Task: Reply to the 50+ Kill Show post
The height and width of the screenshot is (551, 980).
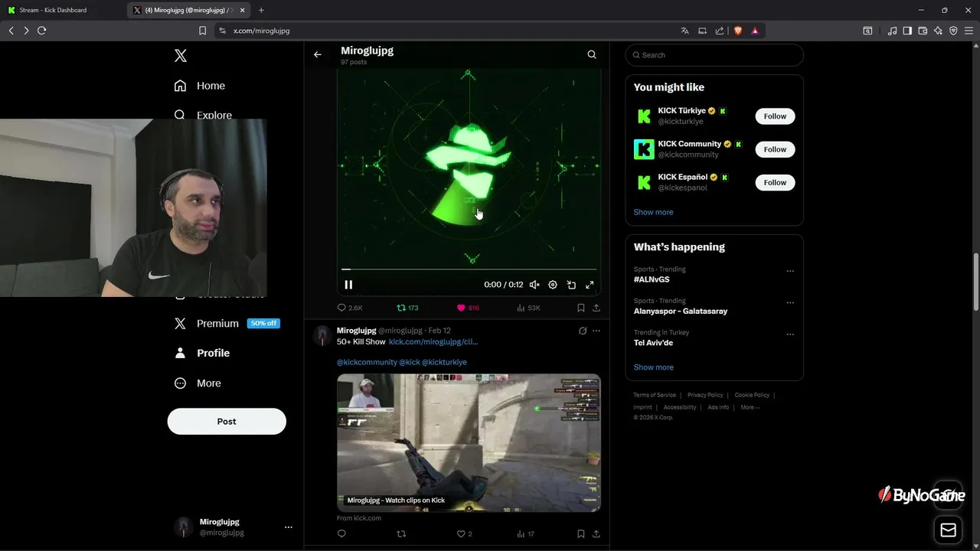Action: [341, 534]
